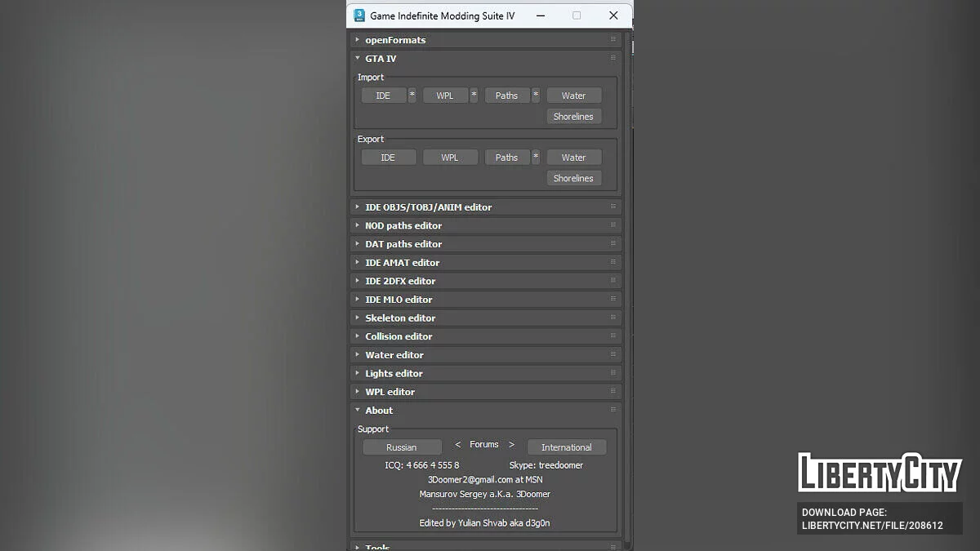Viewport: 980px width, 551px height.
Task: Click the Water button under Export
Action: 574,158
